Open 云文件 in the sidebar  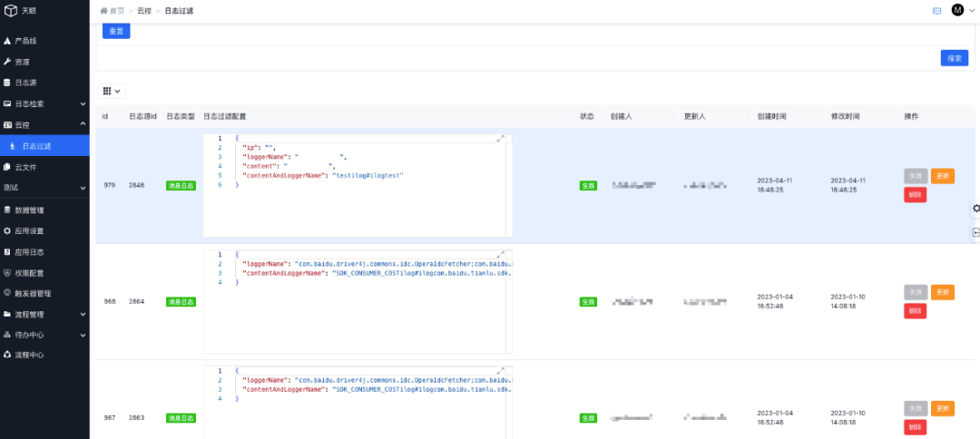coord(44,167)
